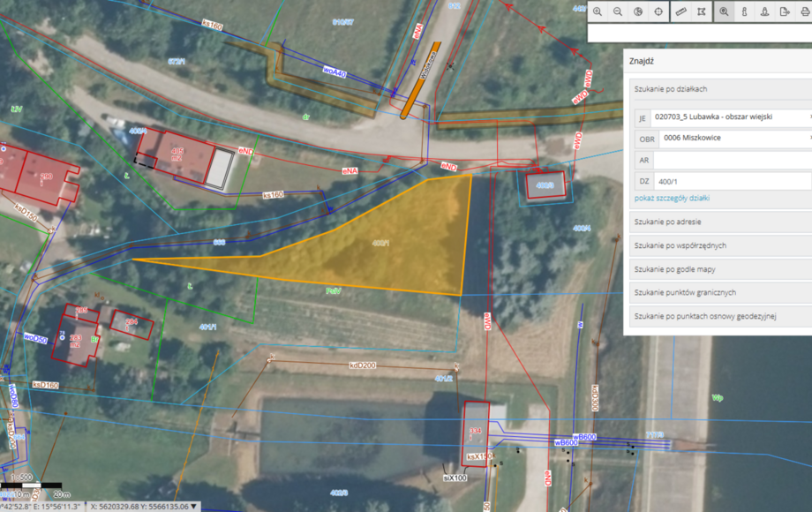The height and width of the screenshot is (512, 812).
Task: Open the OBR precinct combo box
Action: (735, 139)
